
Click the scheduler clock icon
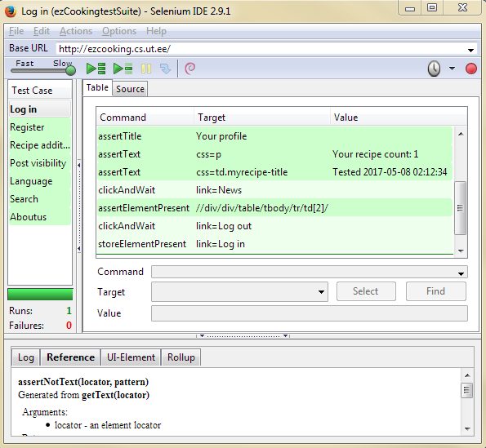434,69
